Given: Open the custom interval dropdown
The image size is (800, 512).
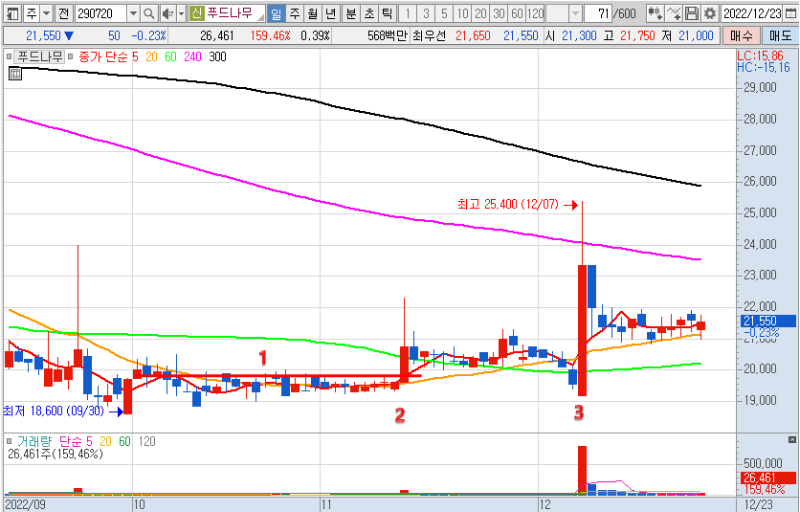Looking at the screenshot, I should pyautogui.click(x=575, y=13).
